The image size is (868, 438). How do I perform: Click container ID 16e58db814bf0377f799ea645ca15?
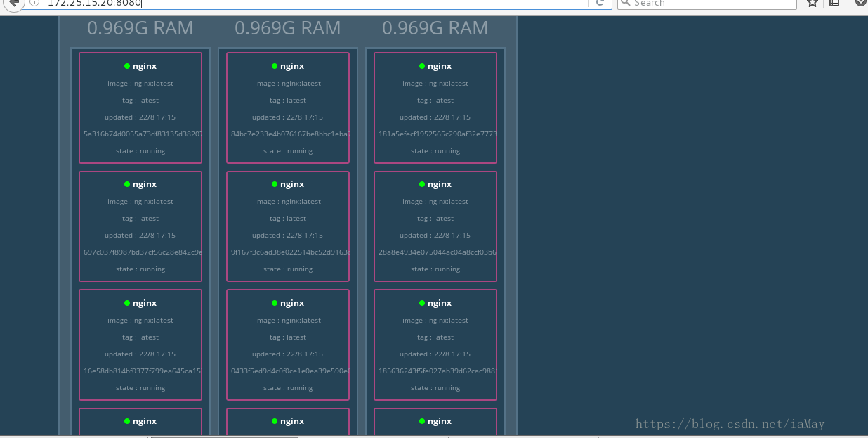pos(142,371)
